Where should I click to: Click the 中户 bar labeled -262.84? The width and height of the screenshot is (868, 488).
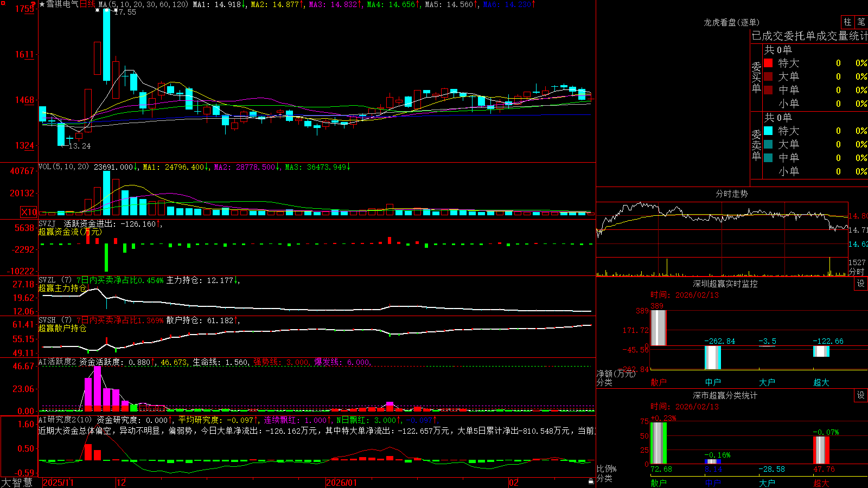tap(713, 357)
